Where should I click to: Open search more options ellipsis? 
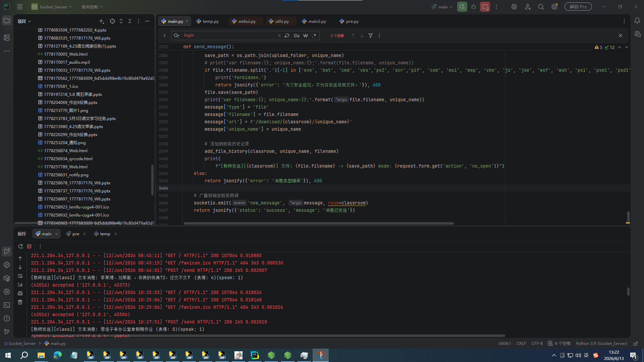pyautogui.click(x=379, y=36)
